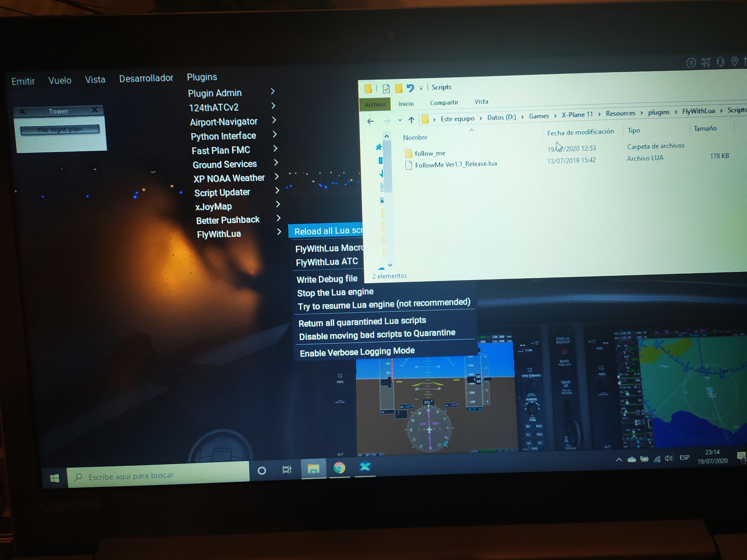The width and height of the screenshot is (747, 560).
Task: Open quick access toolbar dropdown arrow
Action: click(x=421, y=88)
